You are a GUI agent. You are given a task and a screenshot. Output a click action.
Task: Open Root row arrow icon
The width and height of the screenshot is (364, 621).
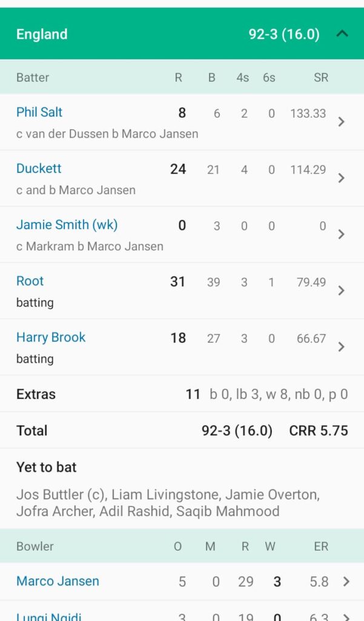click(x=342, y=290)
